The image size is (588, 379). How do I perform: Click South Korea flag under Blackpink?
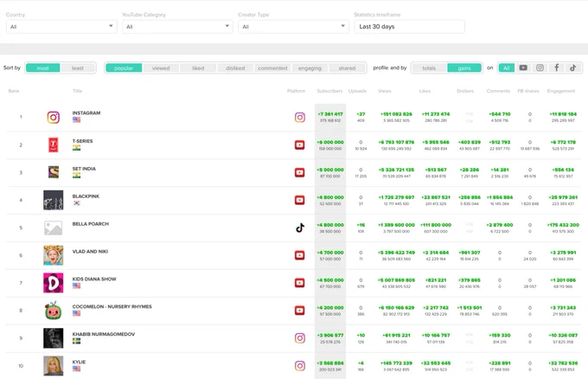(76, 203)
